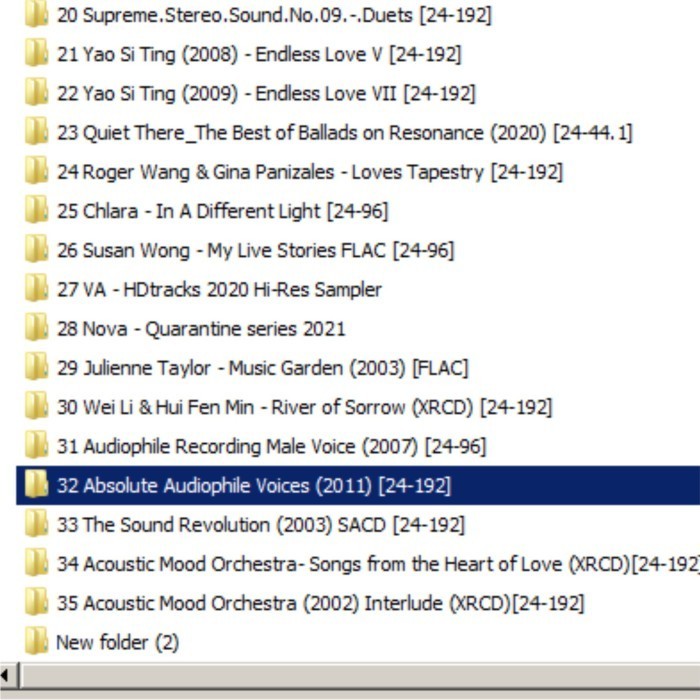
Task: Select '28 Nova - Quarantine series 2021' name
Action: tap(201, 330)
